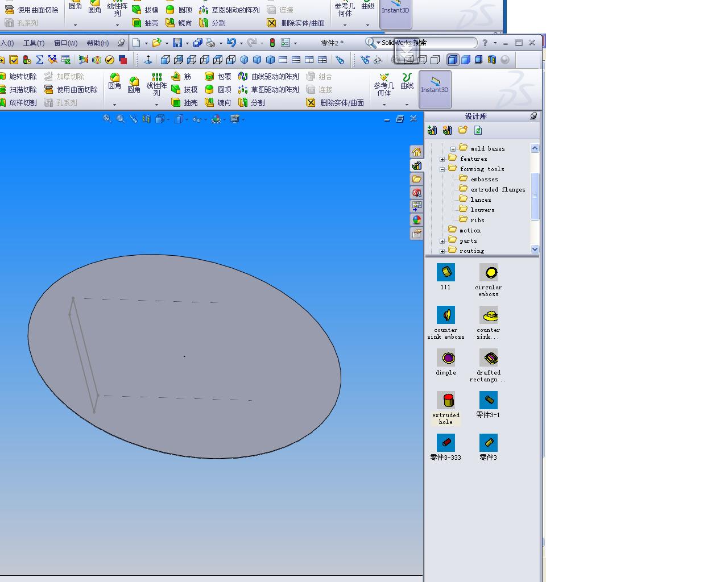Pin the Design Library panel with pushpin
The width and height of the screenshot is (728, 582).
533,116
